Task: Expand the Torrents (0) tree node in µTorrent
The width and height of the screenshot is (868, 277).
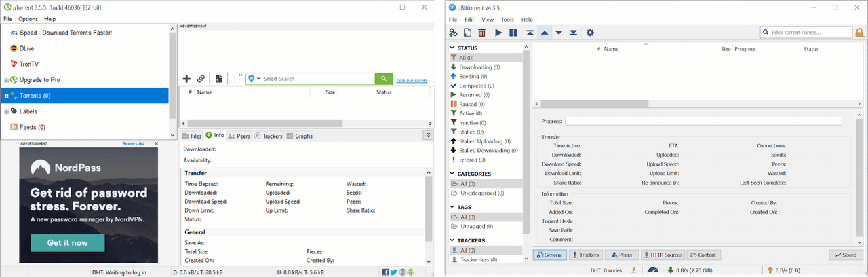Action: (6, 96)
